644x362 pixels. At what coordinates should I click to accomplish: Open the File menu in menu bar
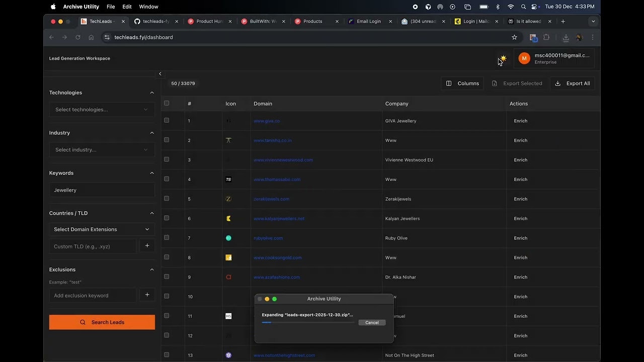click(x=111, y=7)
